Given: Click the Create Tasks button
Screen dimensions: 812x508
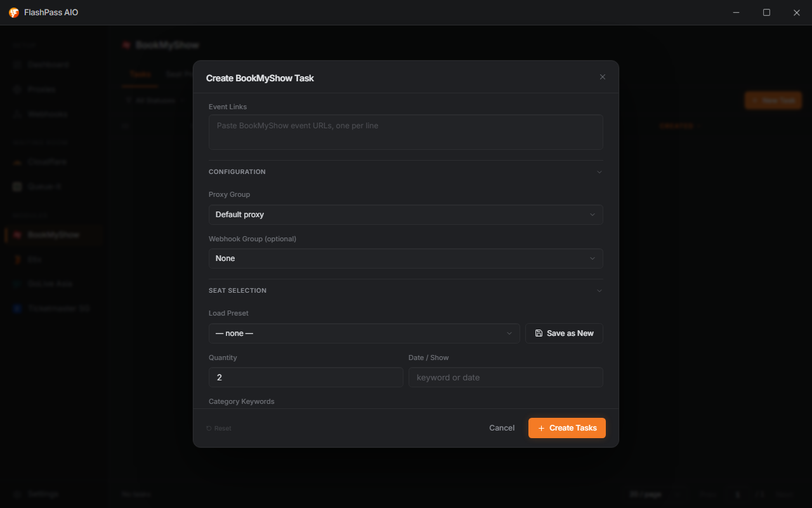Looking at the screenshot, I should pyautogui.click(x=567, y=428).
